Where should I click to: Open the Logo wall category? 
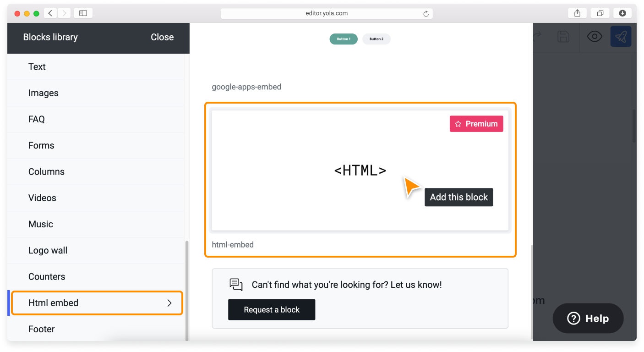coord(48,250)
